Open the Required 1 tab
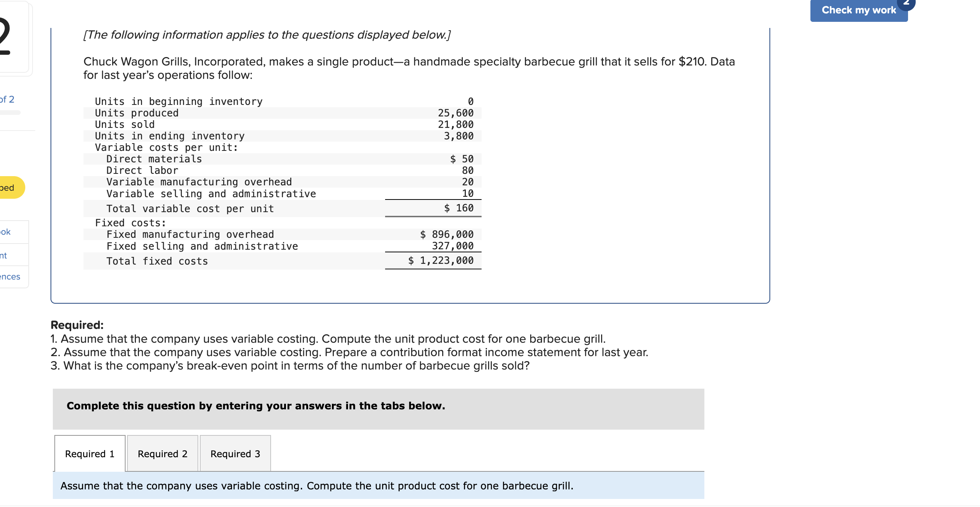 click(89, 453)
